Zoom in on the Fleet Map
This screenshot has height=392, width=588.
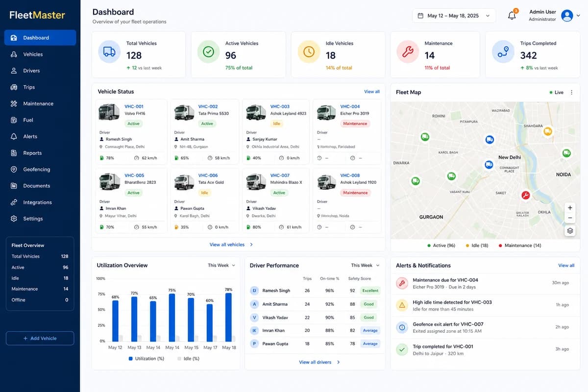coord(570,207)
